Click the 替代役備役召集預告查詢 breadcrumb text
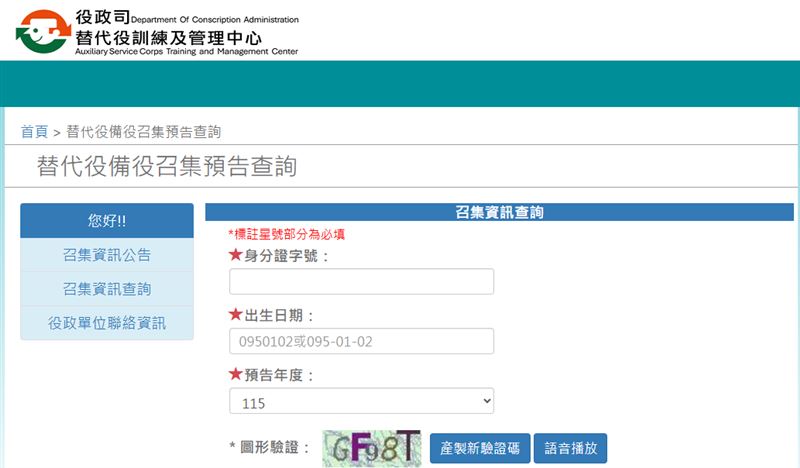 pos(143,132)
